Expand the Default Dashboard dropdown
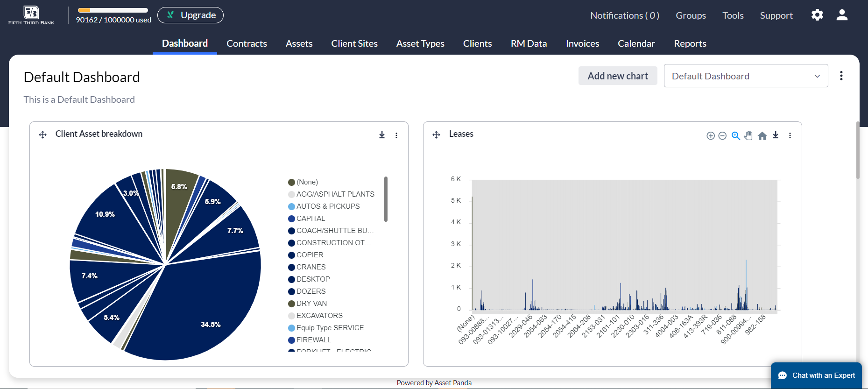This screenshot has width=868, height=389. [746, 76]
